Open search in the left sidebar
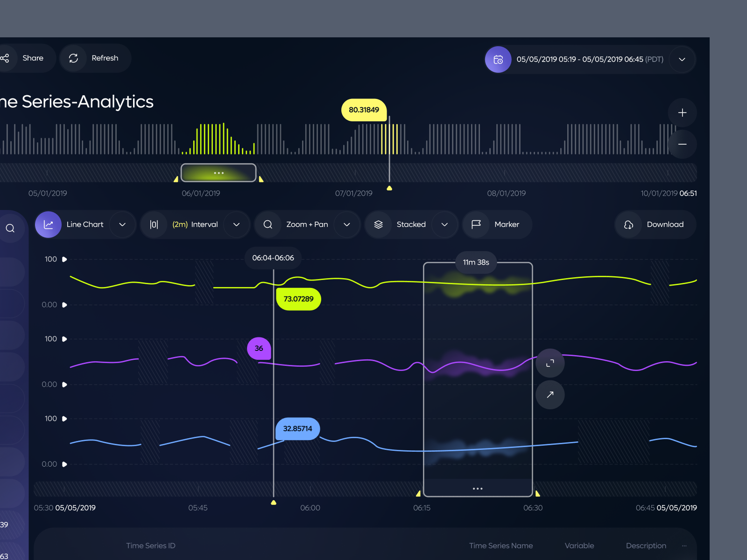The height and width of the screenshot is (560, 747). 10,228
